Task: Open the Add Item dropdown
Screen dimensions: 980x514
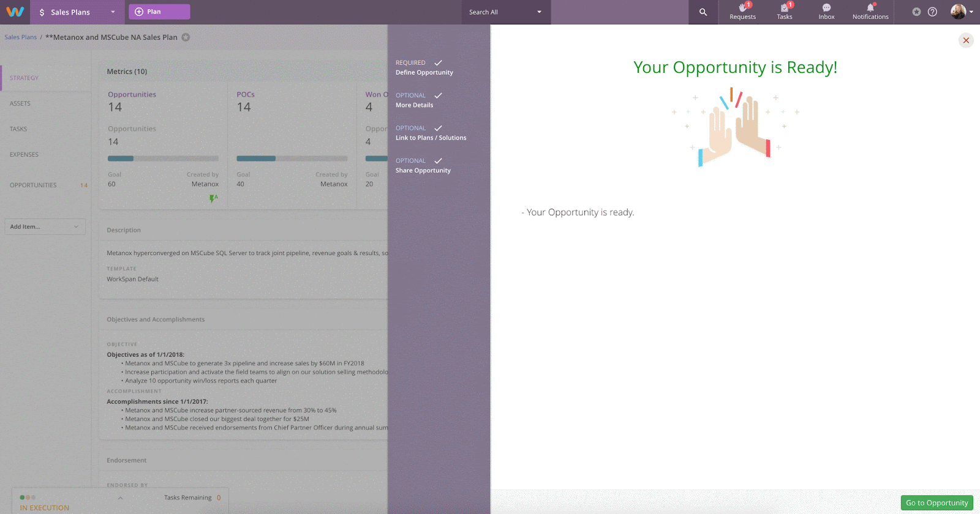Action: tap(45, 226)
